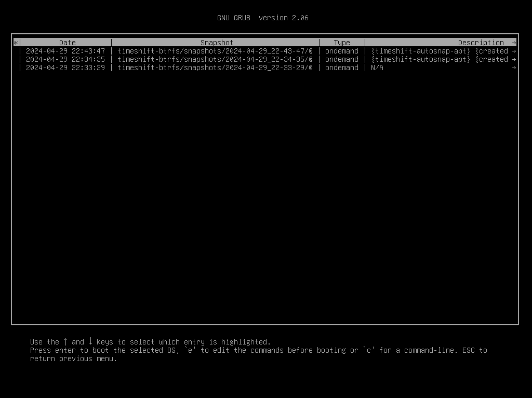Select the 2024-04-29 22:43:47 snapshot entry
The width and height of the screenshot is (532, 398).
point(265,51)
